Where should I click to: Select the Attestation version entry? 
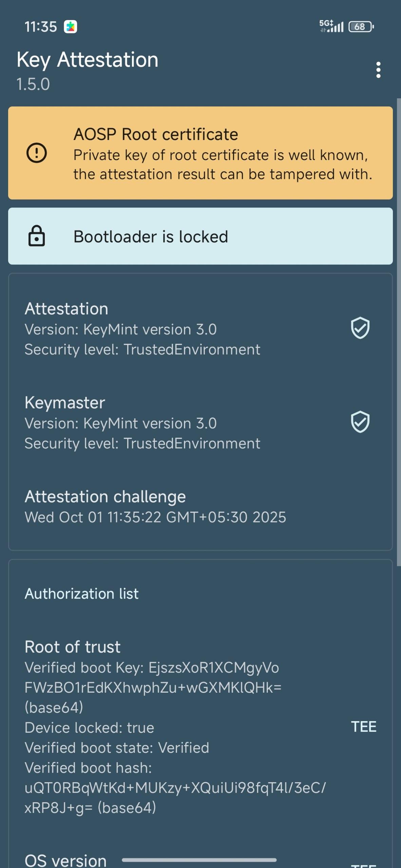142,329
